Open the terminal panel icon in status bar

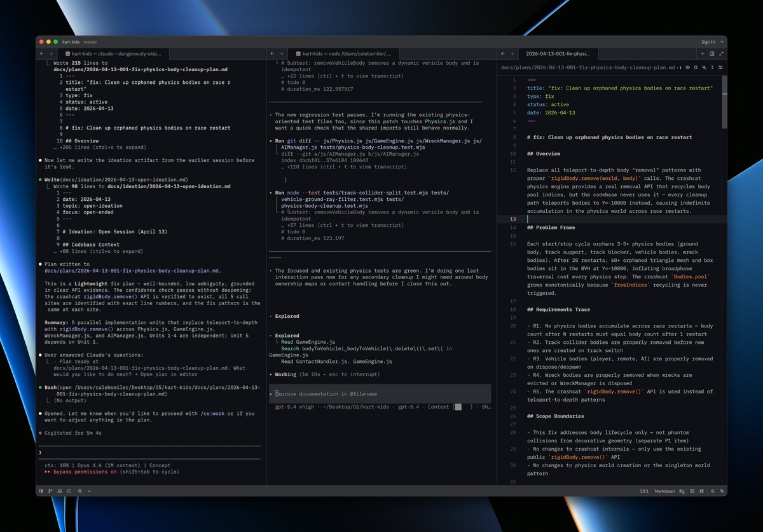tap(692, 491)
